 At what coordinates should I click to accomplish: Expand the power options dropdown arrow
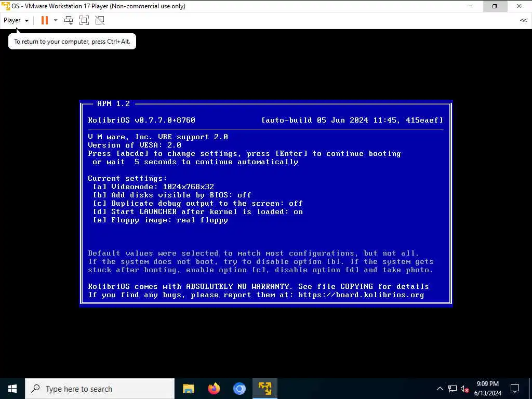56,20
